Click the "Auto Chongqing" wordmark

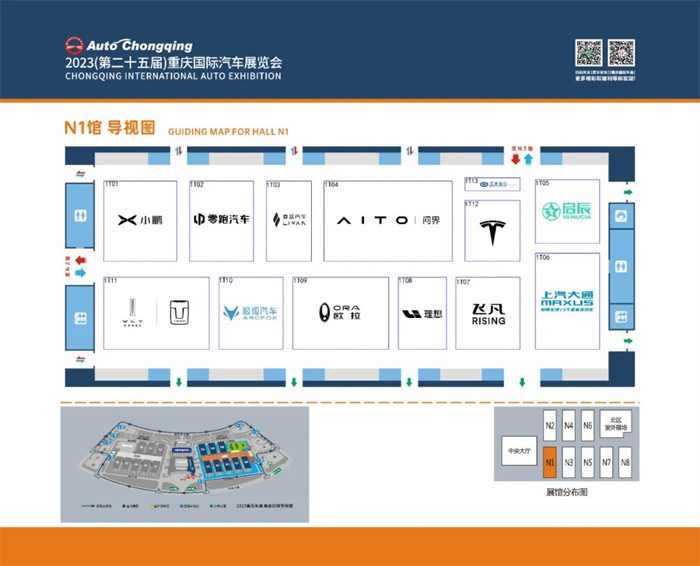[x=140, y=46]
